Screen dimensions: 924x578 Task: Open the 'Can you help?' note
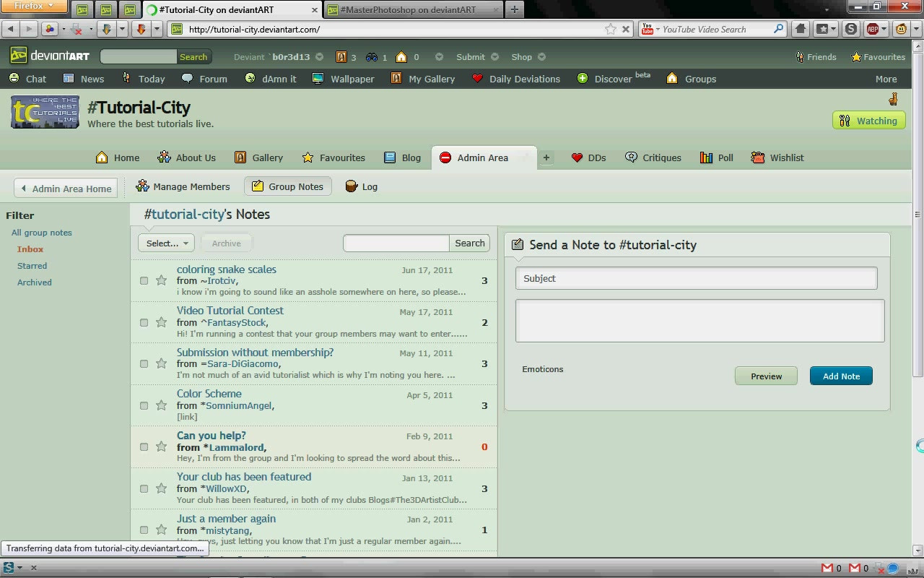coord(212,436)
